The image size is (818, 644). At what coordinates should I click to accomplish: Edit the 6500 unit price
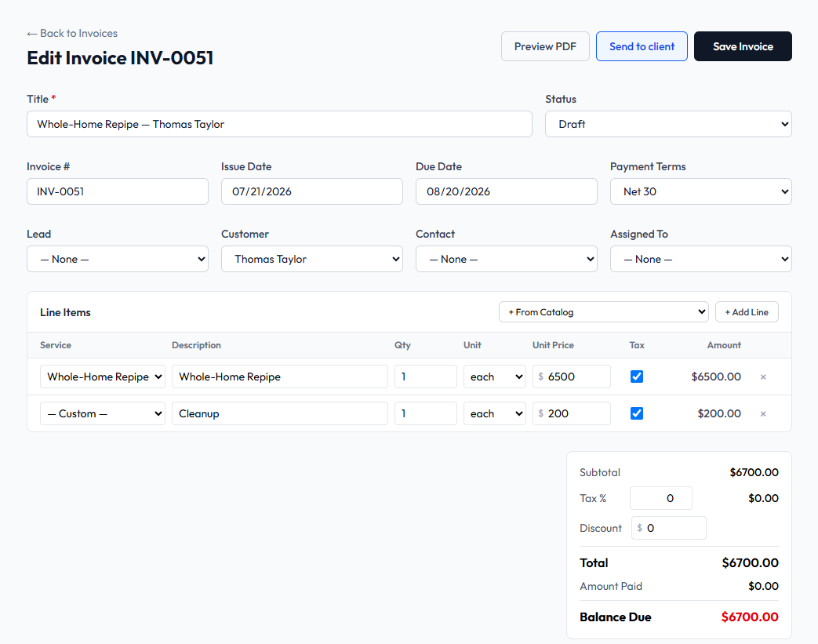pyautogui.click(x=571, y=377)
